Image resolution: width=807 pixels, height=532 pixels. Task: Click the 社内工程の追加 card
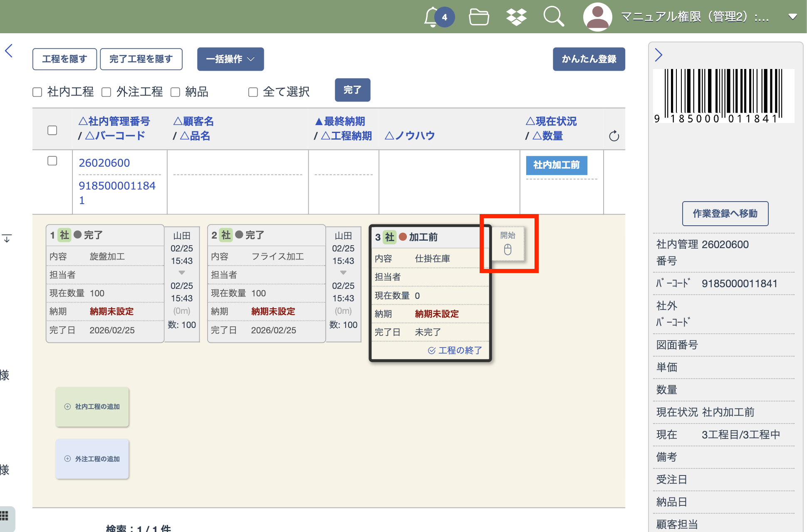[92, 406]
